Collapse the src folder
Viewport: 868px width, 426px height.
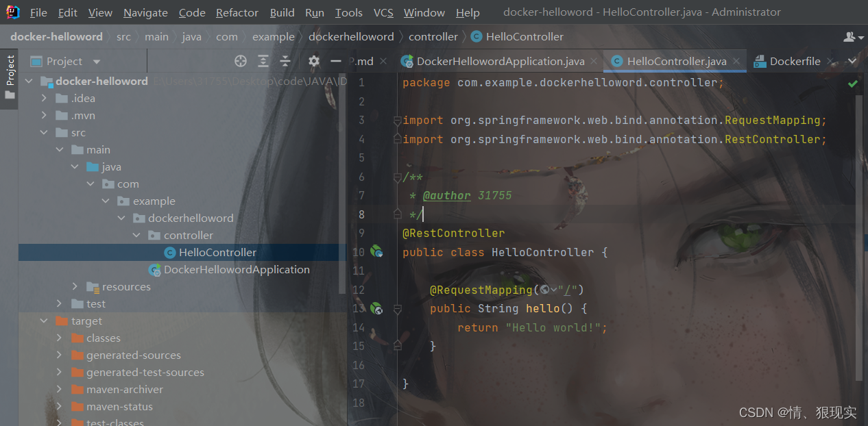tap(44, 133)
